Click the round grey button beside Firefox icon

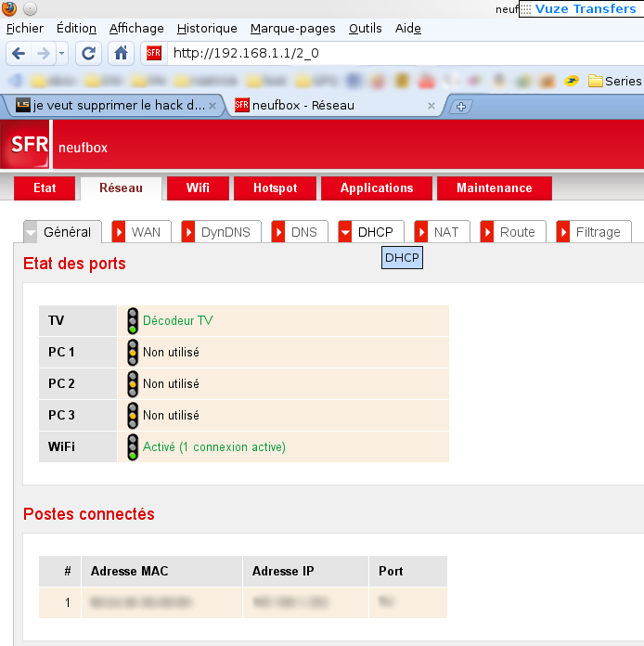(x=30, y=8)
